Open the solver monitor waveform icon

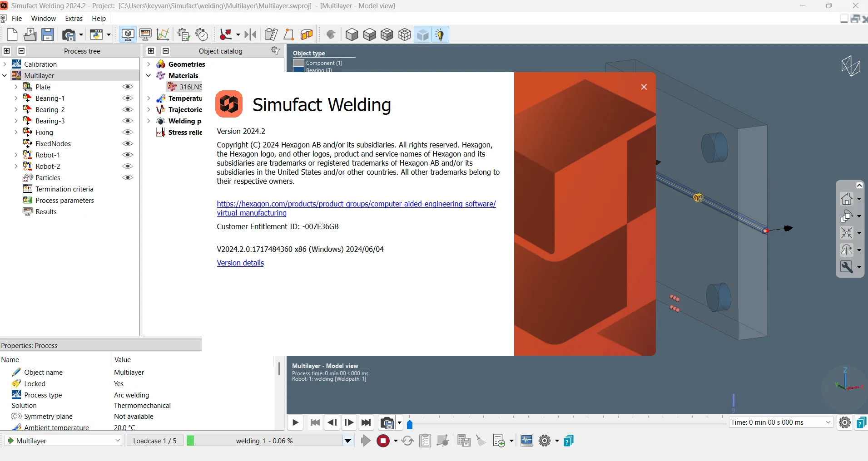coord(527,441)
